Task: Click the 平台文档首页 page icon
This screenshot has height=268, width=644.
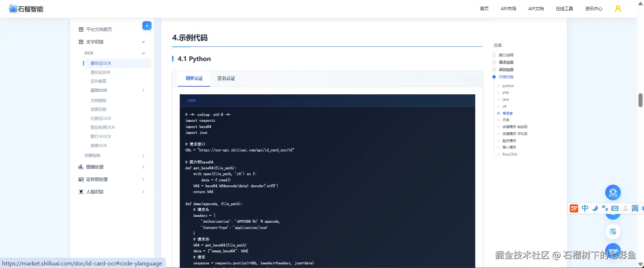Action: tap(81, 29)
